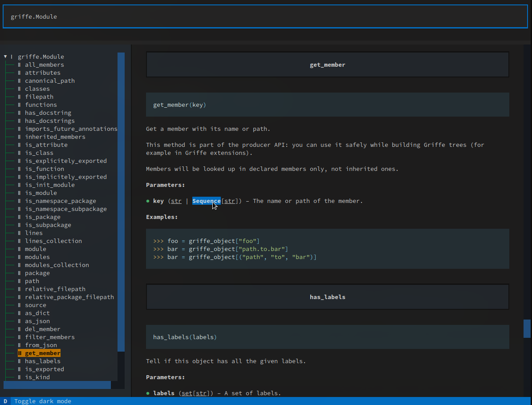The width and height of the screenshot is (532, 405).
Task: Toggle dark mode in the footer
Action: coord(42,401)
